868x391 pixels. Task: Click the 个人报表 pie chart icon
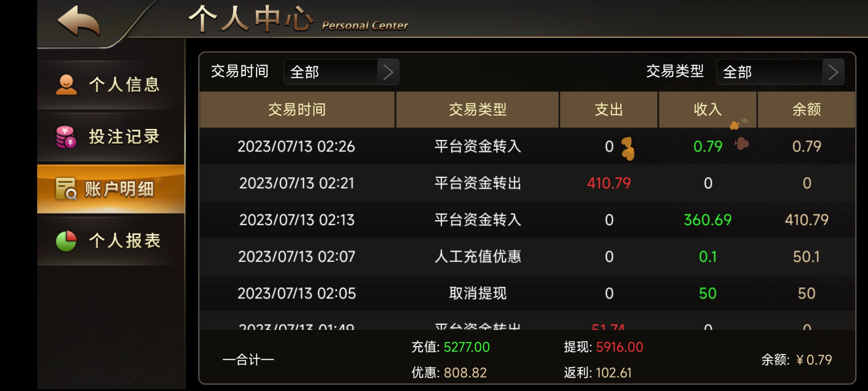click(66, 241)
